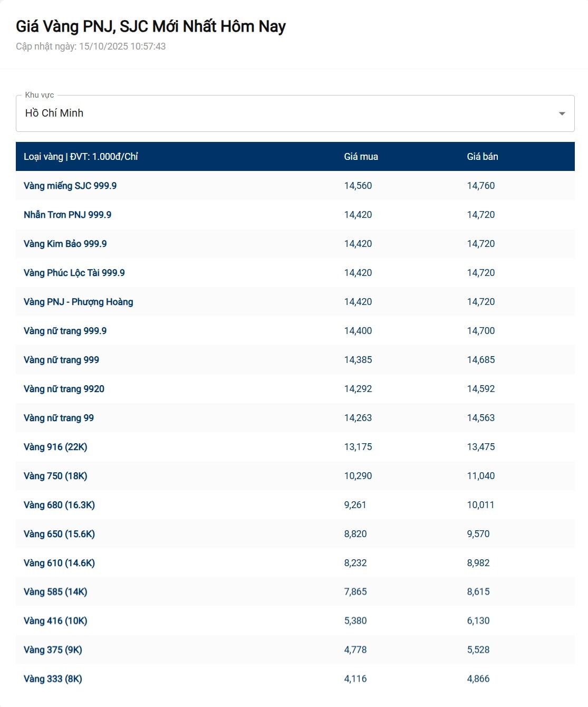
Task: Click the Cập nhật ngày timestamp
Action: [x=91, y=46]
